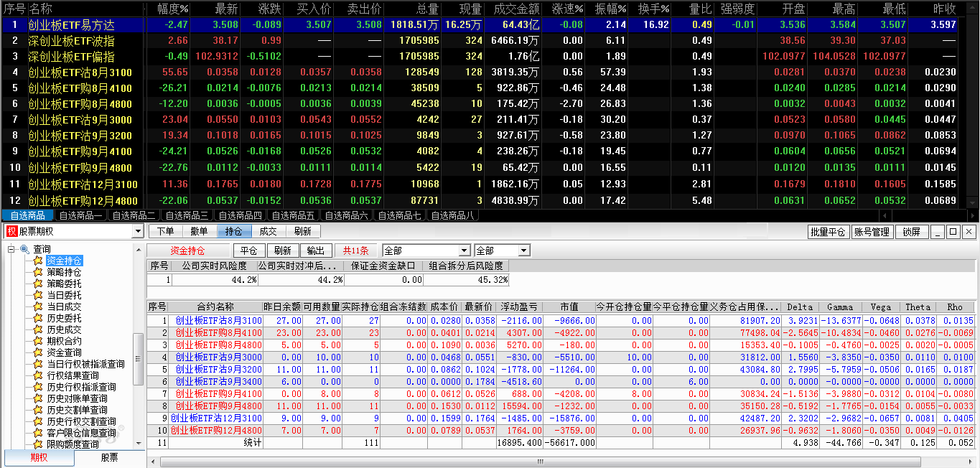
Task: Click the tree panel scroll-up arrow
Action: (x=139, y=248)
